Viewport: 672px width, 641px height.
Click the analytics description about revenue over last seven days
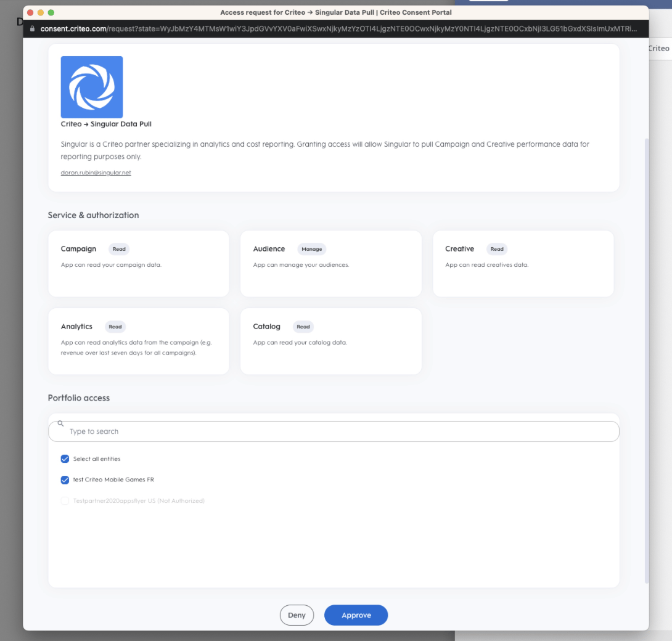click(x=136, y=348)
